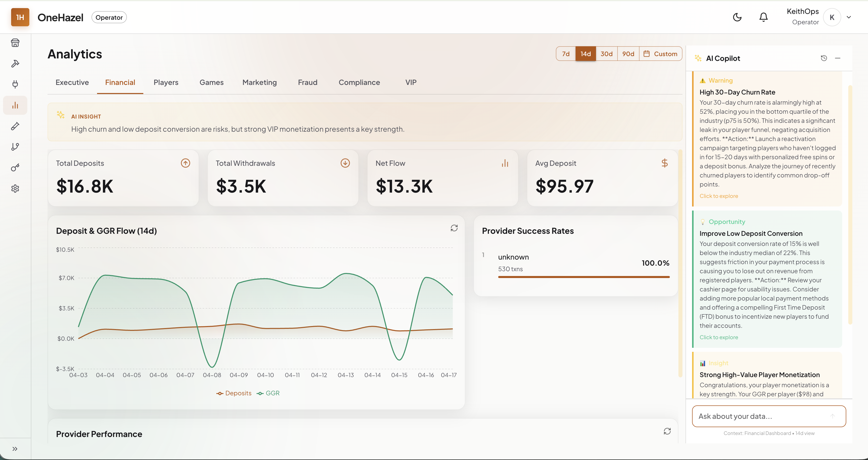Toggle the Deposits legend series
This screenshot has width=868, height=460.
(x=234, y=393)
